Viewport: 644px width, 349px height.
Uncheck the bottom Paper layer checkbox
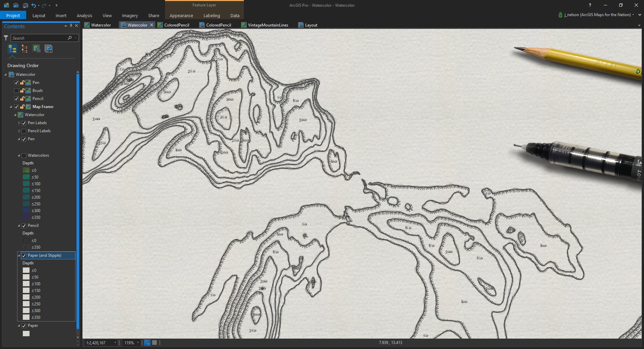(x=24, y=326)
